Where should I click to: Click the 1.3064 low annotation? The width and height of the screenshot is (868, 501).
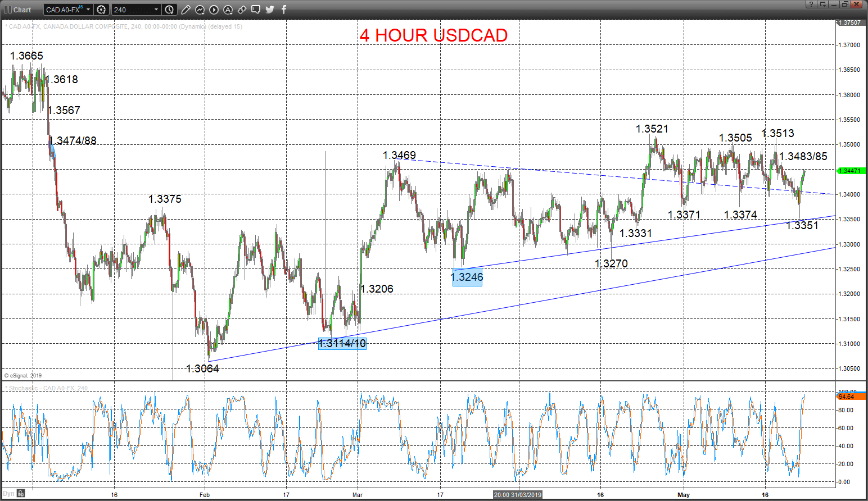(202, 368)
